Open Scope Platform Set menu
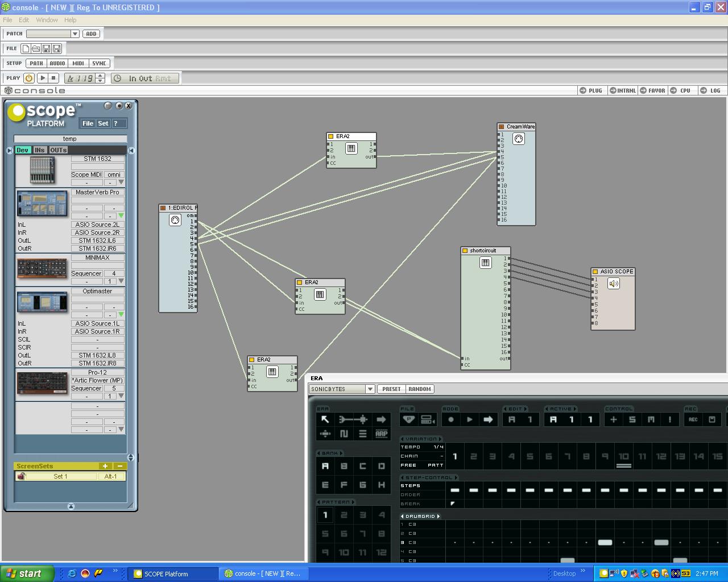This screenshot has height=582, width=728. tap(103, 123)
